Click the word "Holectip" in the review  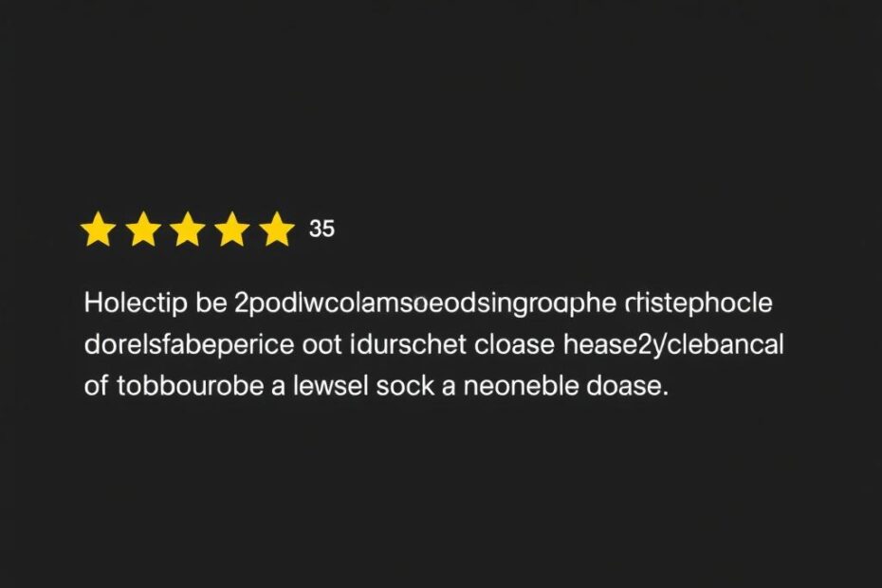[x=130, y=304]
